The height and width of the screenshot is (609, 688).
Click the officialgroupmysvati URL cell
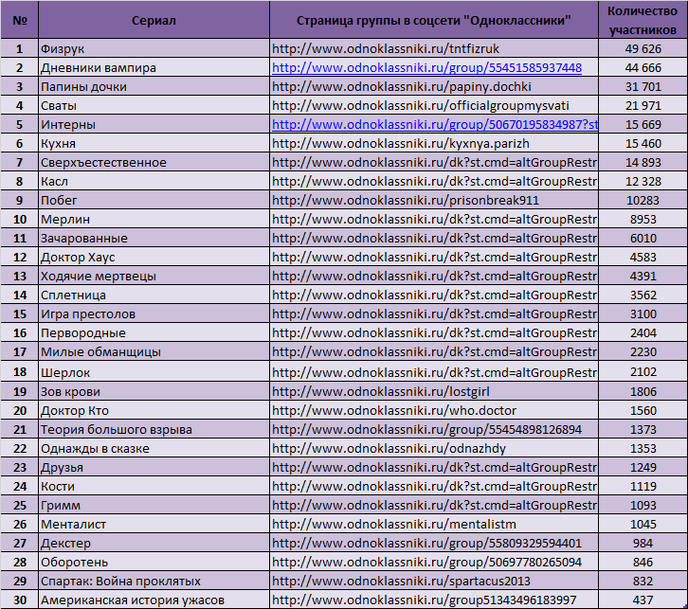point(434,105)
